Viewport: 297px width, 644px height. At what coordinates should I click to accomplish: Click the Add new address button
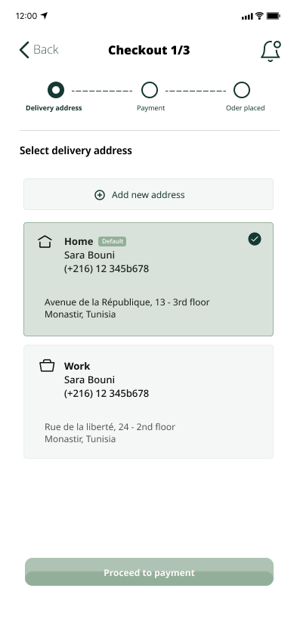click(148, 194)
